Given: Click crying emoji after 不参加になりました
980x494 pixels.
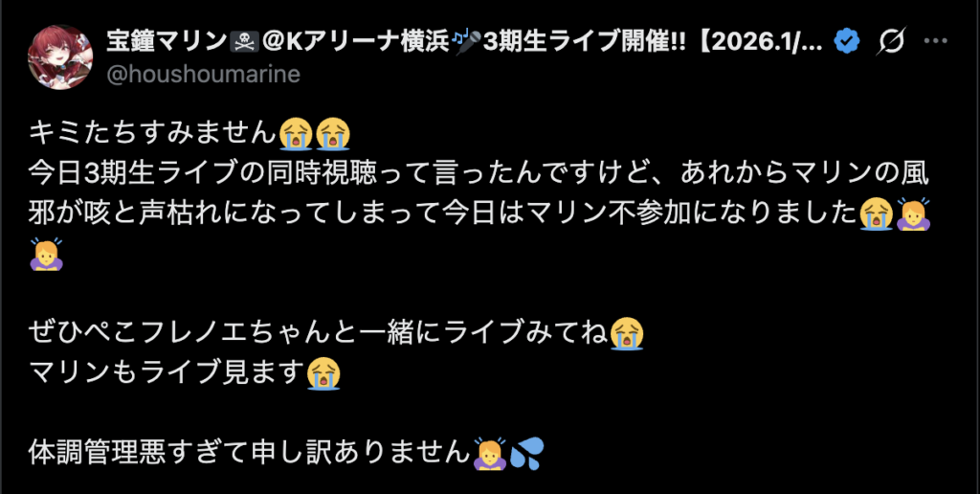Looking at the screenshot, I should tap(876, 214).
